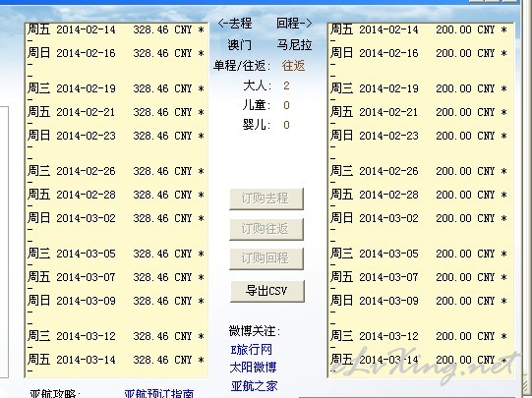Open the E旅行网 weibo link
The width and height of the screenshot is (532, 398).
[x=251, y=350]
